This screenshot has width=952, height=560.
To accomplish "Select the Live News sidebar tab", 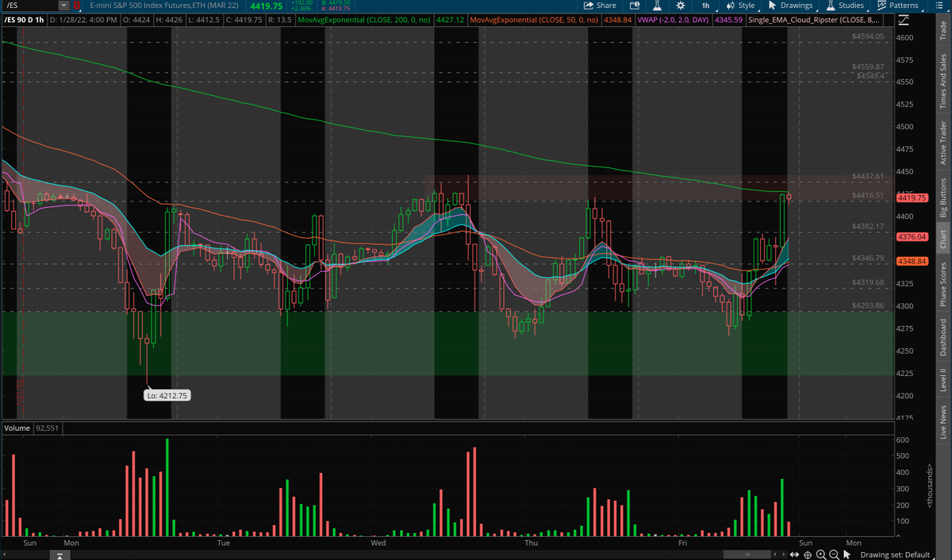I will [942, 422].
